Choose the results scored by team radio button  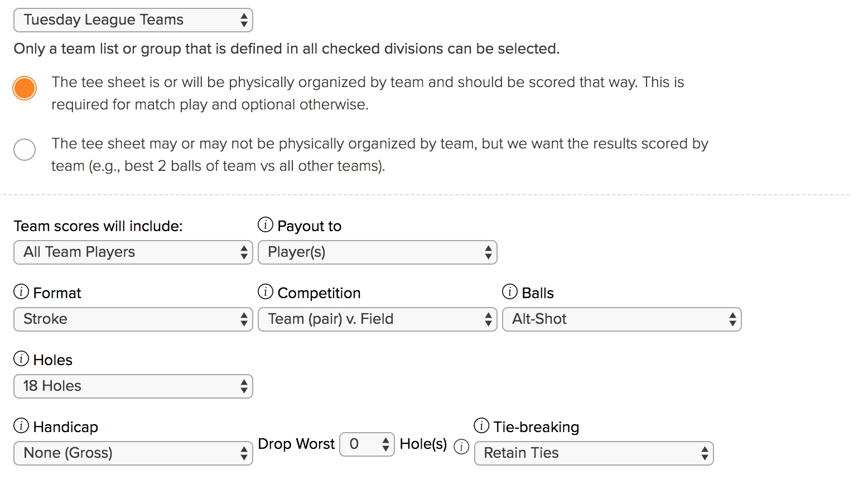click(25, 150)
